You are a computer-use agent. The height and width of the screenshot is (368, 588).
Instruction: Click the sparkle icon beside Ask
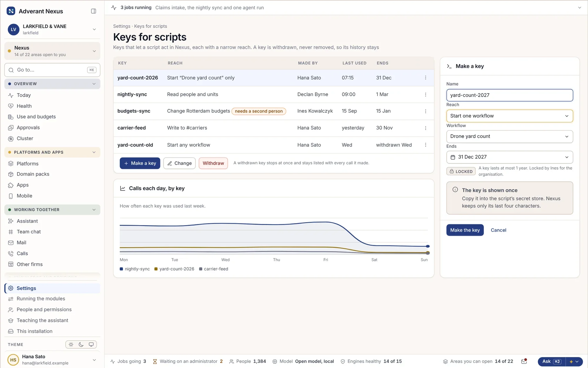pos(571,362)
